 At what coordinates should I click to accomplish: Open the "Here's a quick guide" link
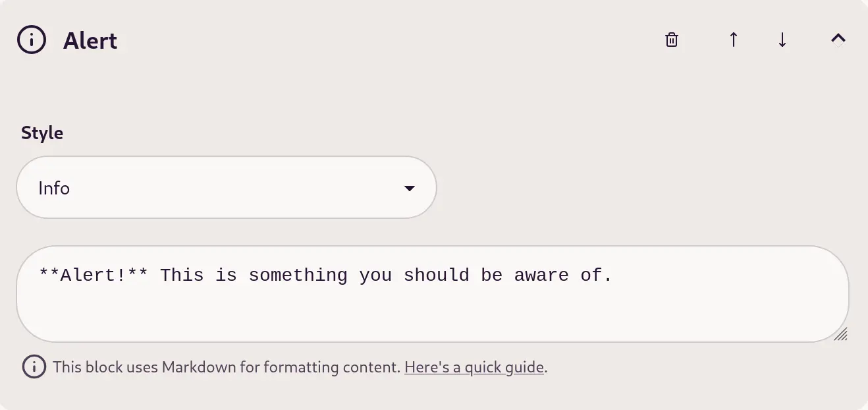coord(474,367)
